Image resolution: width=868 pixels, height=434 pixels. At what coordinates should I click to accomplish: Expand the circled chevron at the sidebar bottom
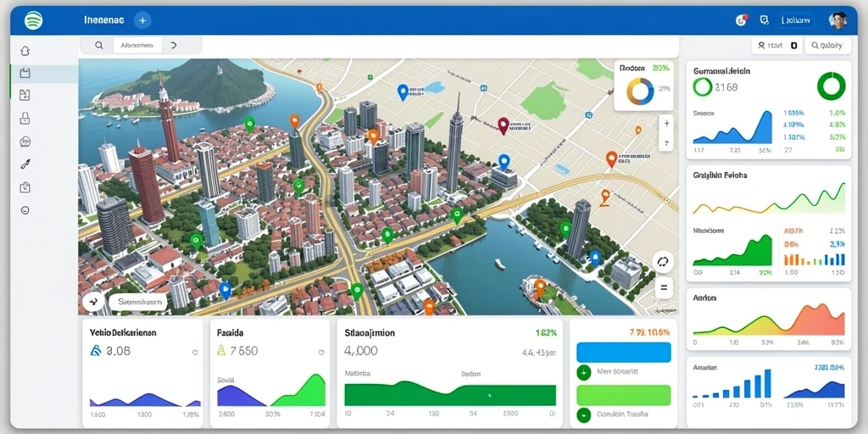click(x=25, y=210)
